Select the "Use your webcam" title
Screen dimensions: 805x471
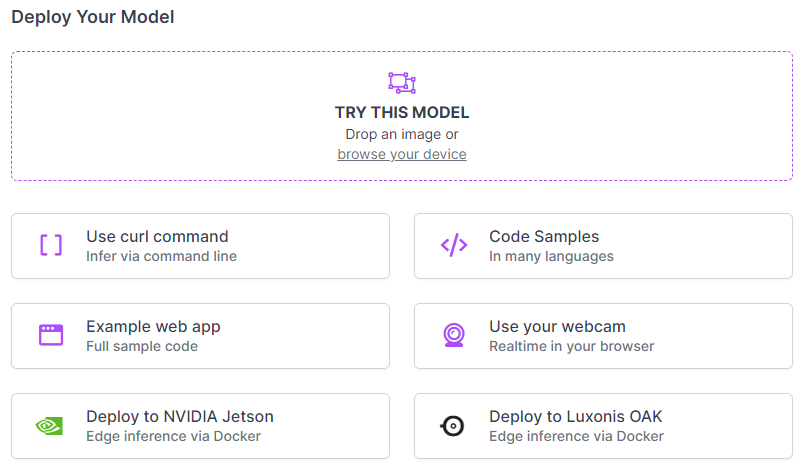(557, 327)
